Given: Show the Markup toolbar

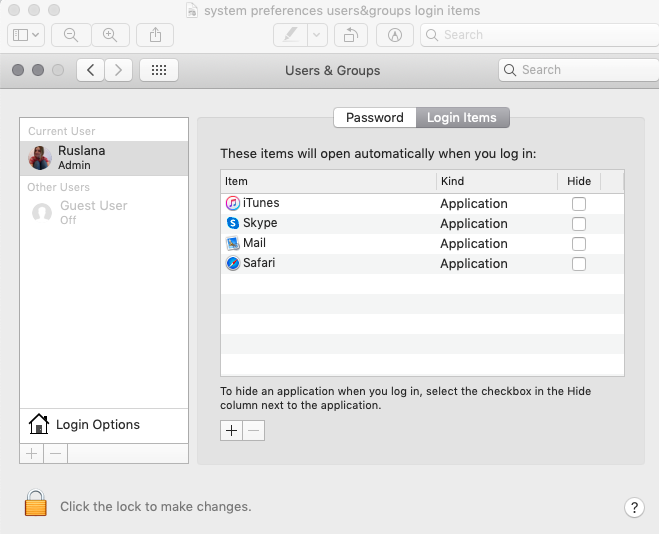Looking at the screenshot, I should click(395, 35).
